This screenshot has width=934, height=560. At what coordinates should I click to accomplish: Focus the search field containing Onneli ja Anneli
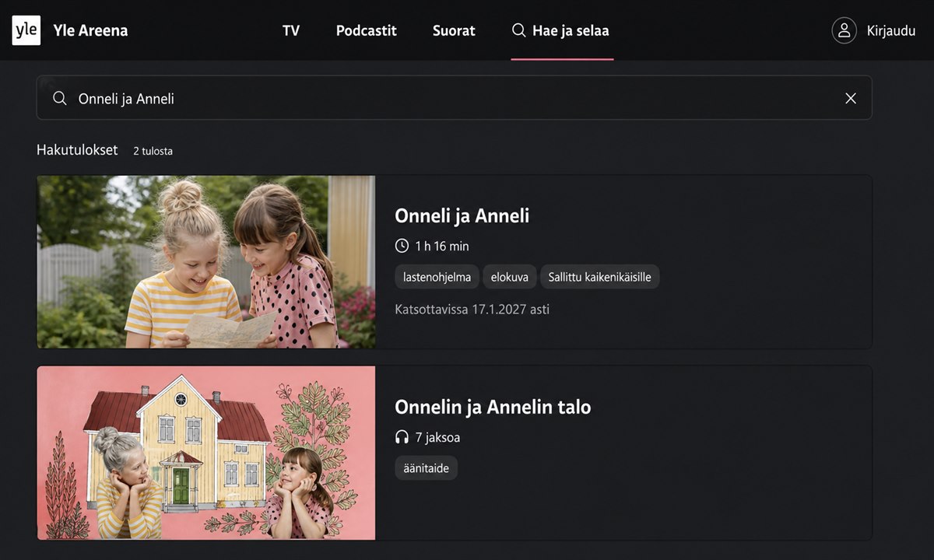(x=454, y=98)
